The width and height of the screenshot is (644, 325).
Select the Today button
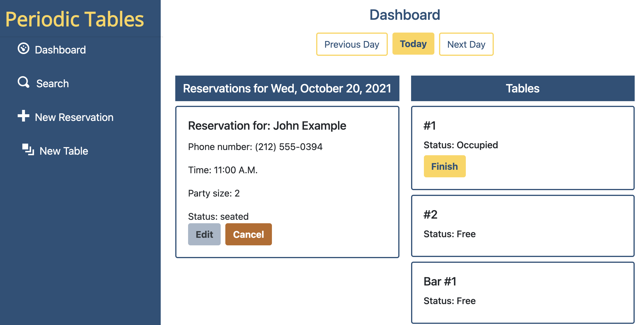coord(413,44)
